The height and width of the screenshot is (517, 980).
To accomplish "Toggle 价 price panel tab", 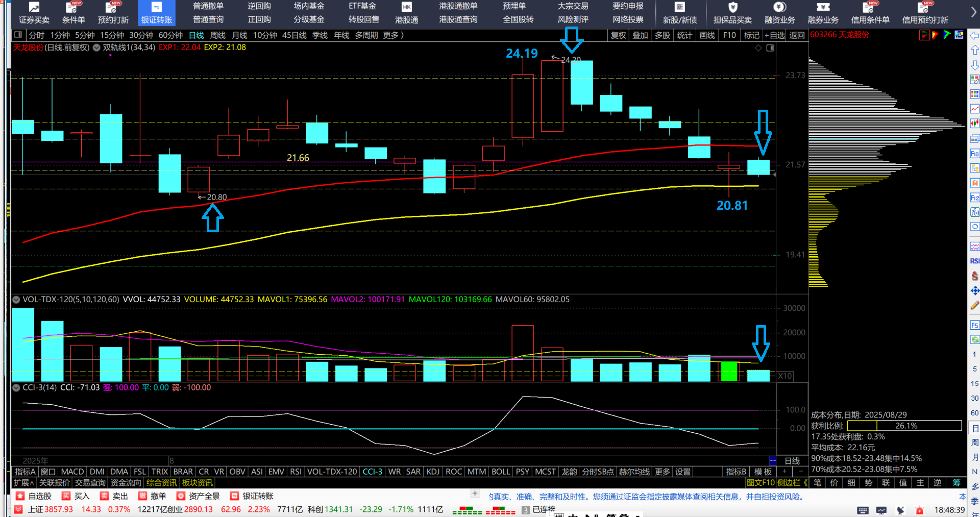I will tap(835, 482).
